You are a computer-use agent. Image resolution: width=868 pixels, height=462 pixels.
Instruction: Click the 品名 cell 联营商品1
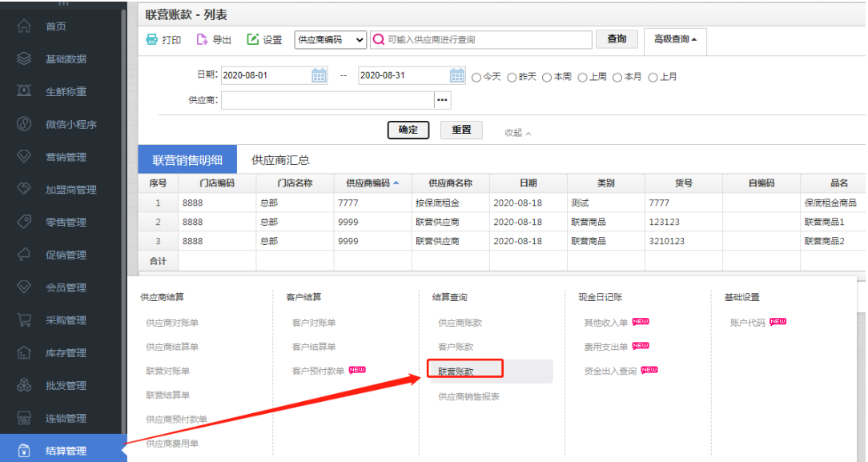(833, 222)
